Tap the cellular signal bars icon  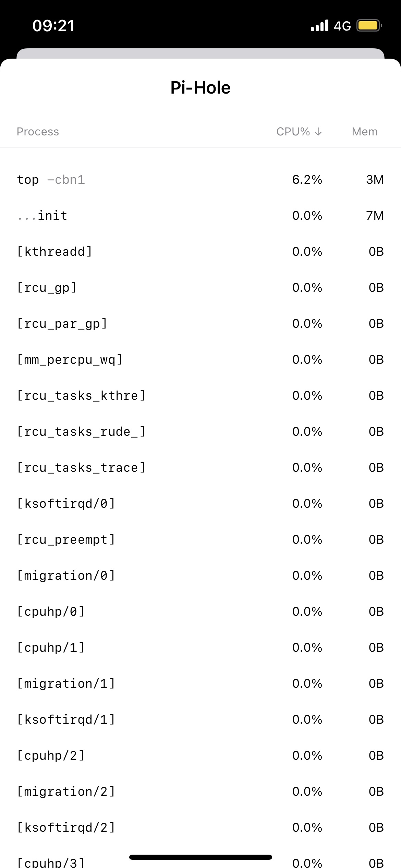click(319, 26)
